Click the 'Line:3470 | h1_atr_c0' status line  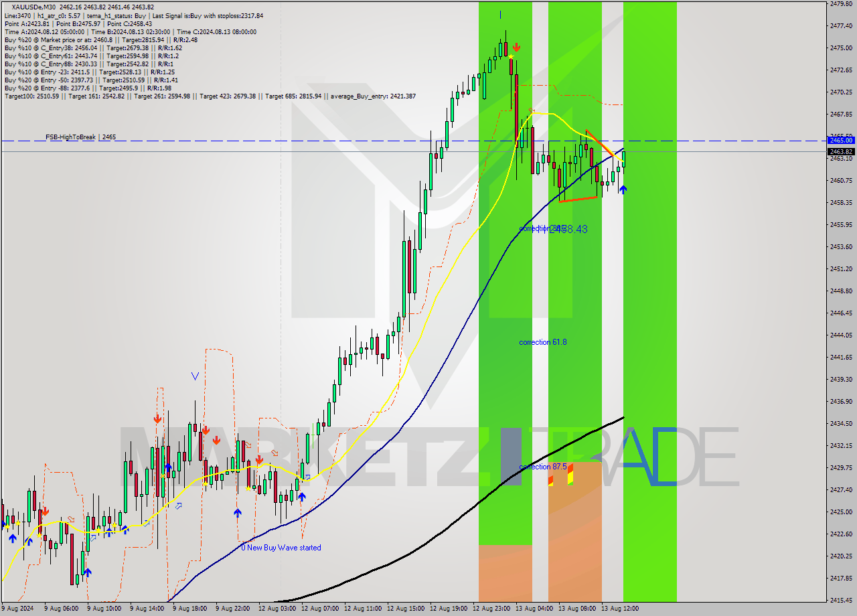coord(134,15)
